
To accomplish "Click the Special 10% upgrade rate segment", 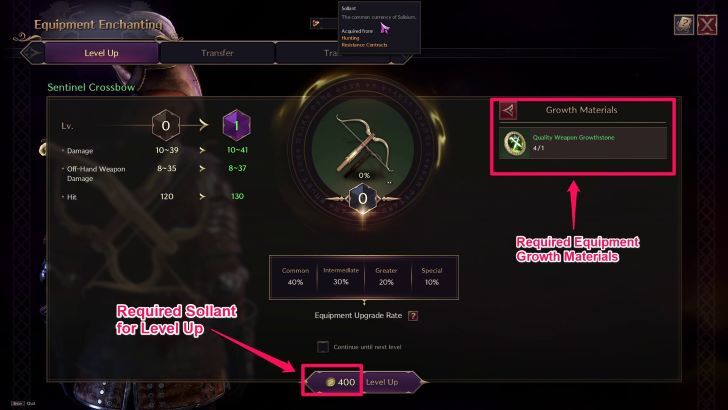I will 432,276.
